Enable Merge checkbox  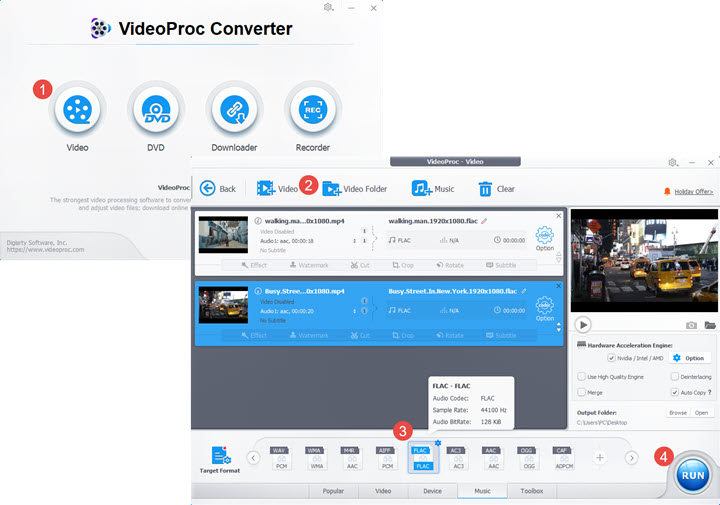pos(581,392)
